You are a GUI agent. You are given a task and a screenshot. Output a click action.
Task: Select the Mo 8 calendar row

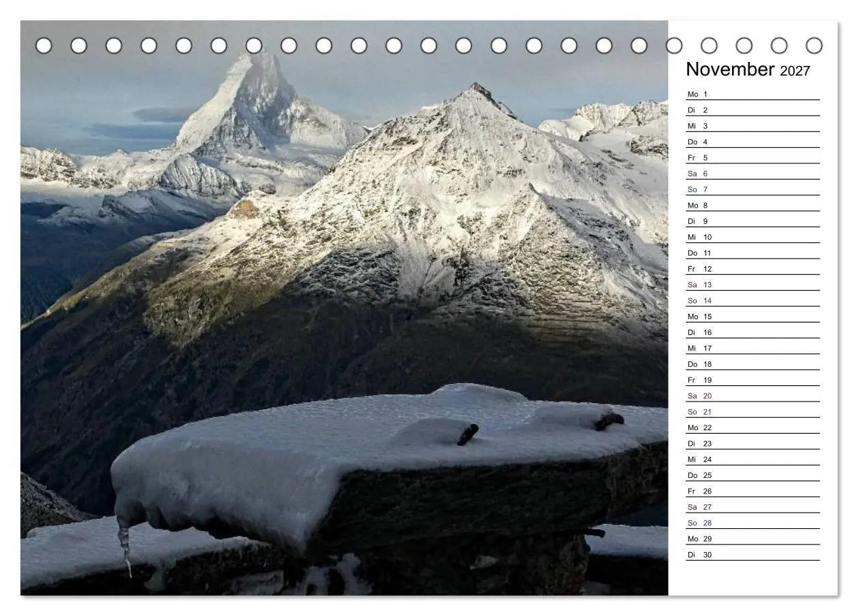pyautogui.click(x=752, y=205)
